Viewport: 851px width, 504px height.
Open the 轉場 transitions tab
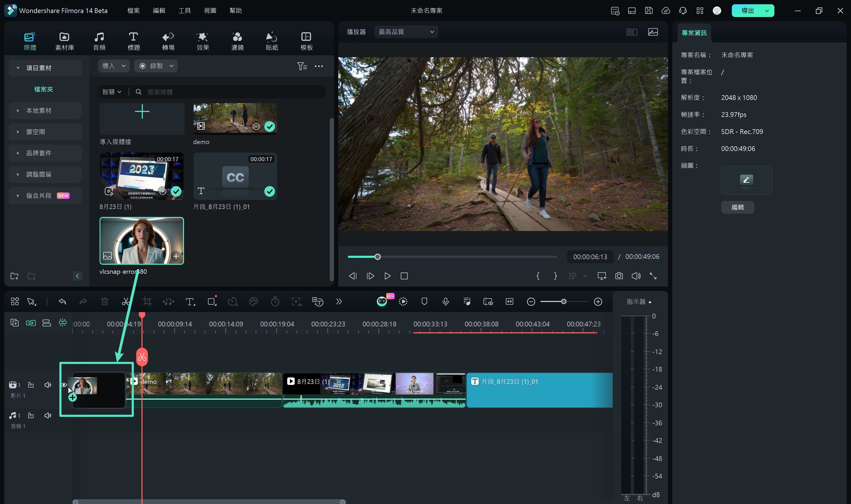click(x=168, y=41)
